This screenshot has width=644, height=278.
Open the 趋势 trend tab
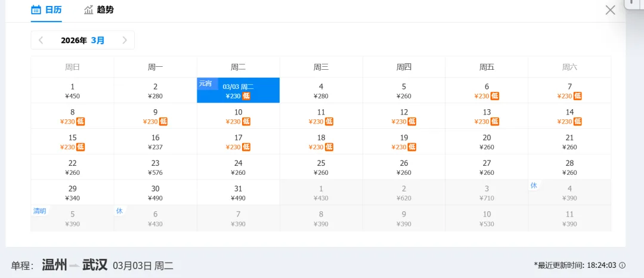pyautogui.click(x=98, y=10)
